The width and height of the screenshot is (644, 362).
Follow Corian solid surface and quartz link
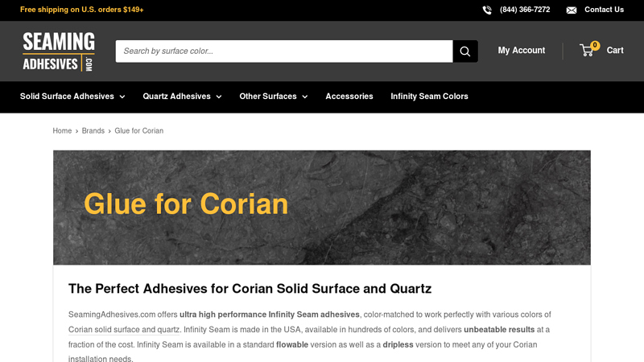coord(124,330)
